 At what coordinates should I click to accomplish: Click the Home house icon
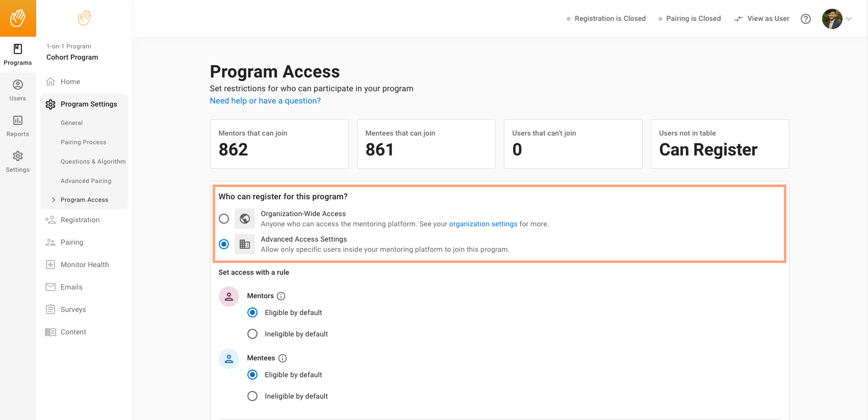pos(50,82)
